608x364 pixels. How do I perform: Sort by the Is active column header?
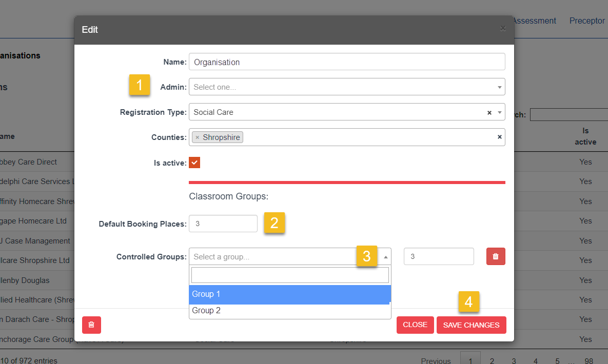tap(585, 136)
